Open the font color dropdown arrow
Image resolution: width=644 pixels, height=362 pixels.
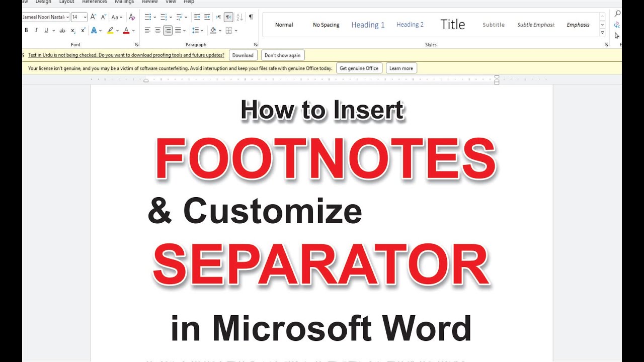[x=133, y=31]
